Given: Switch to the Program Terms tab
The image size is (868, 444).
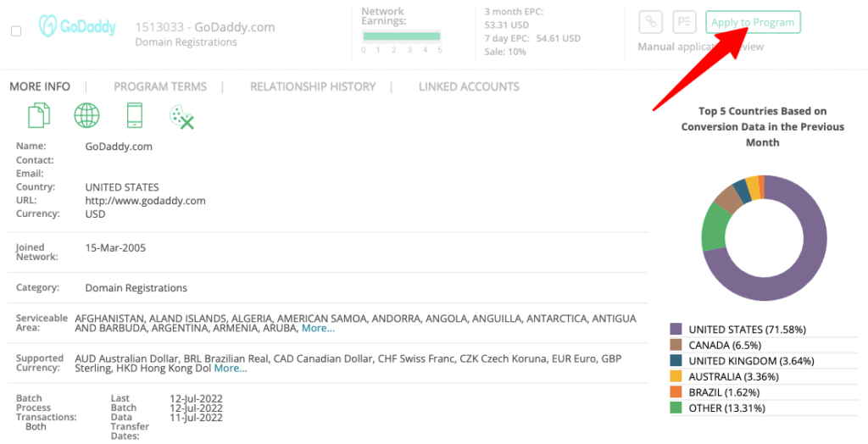Looking at the screenshot, I should click(x=160, y=86).
